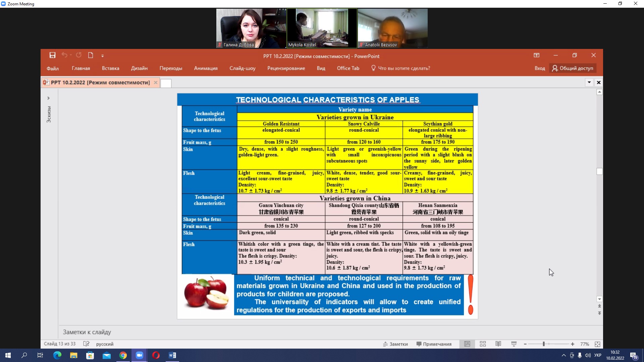Click the vertical scrollbar thumb
Viewport: 644px width, 362px height.
click(600, 172)
